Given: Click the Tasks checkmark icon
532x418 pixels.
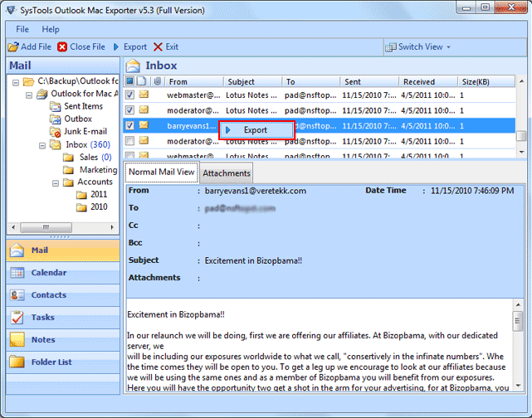Looking at the screenshot, I should point(17,318).
